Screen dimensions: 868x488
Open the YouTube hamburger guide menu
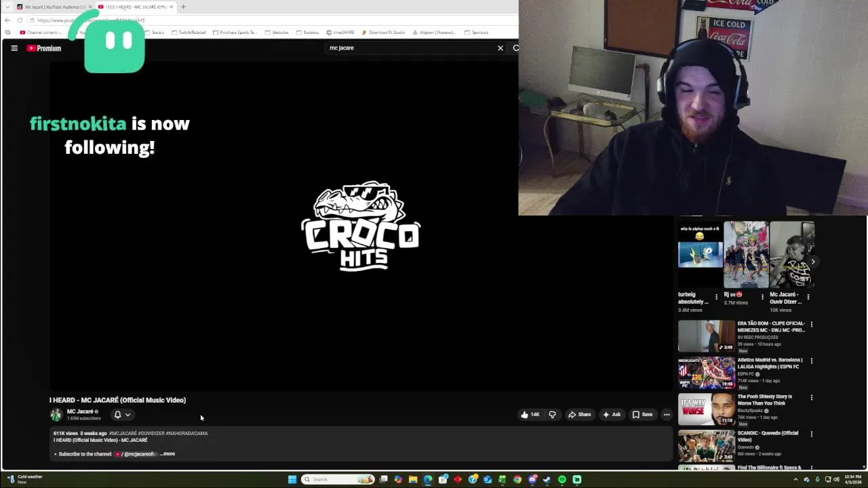(x=14, y=48)
